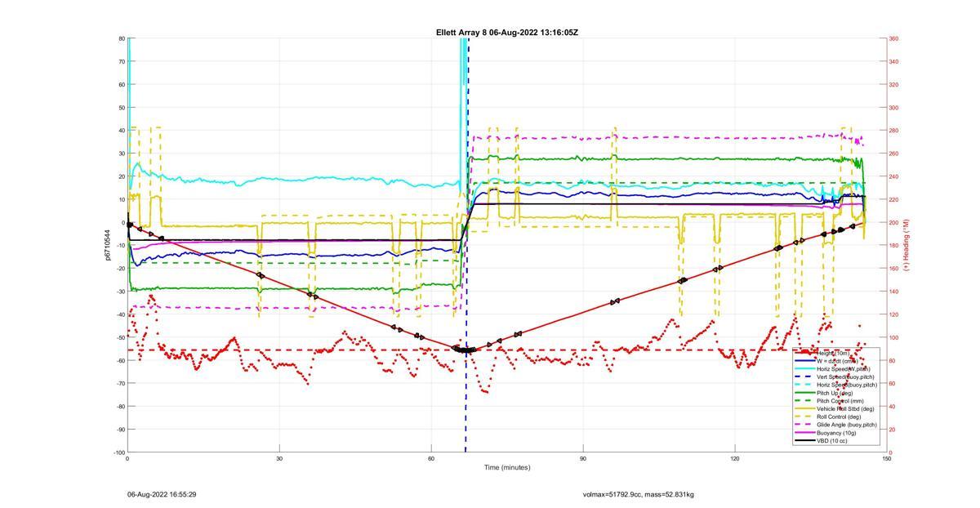Click the "320" tick on the heading axis
Image resolution: width=980 pixels, height=508 pixels.
(893, 84)
